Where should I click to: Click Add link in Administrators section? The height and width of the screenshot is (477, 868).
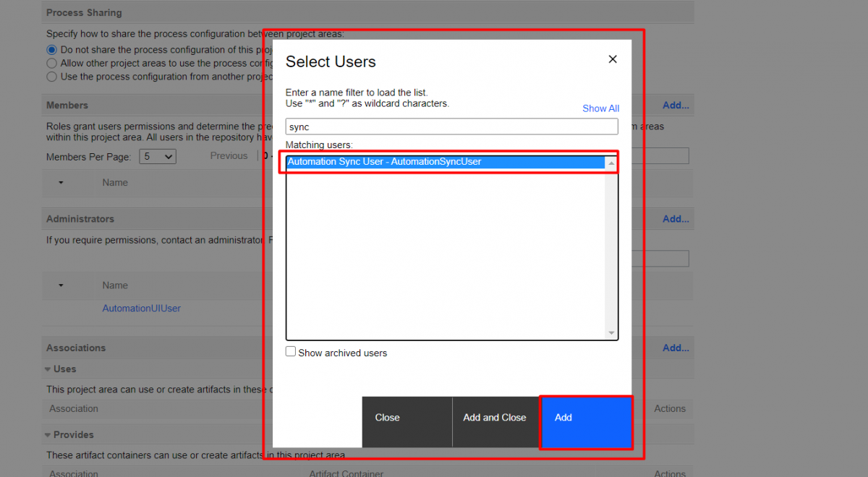[676, 219]
